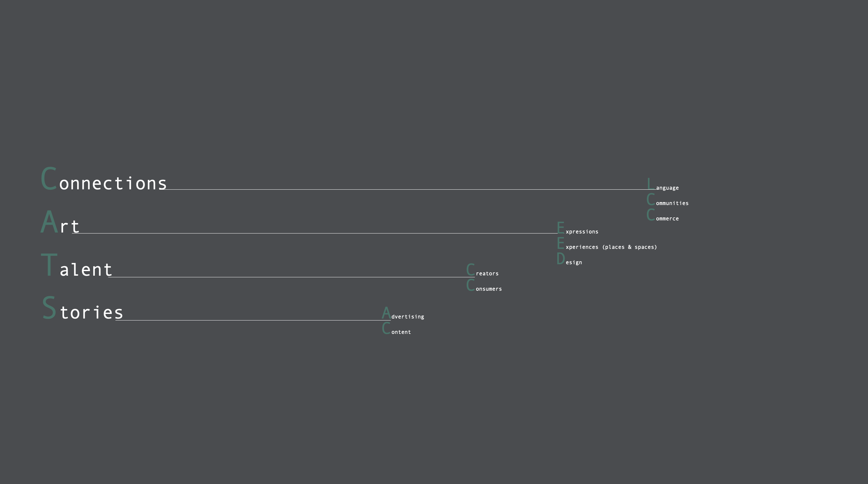
Task: Open the Expressions entry
Action: (x=578, y=228)
